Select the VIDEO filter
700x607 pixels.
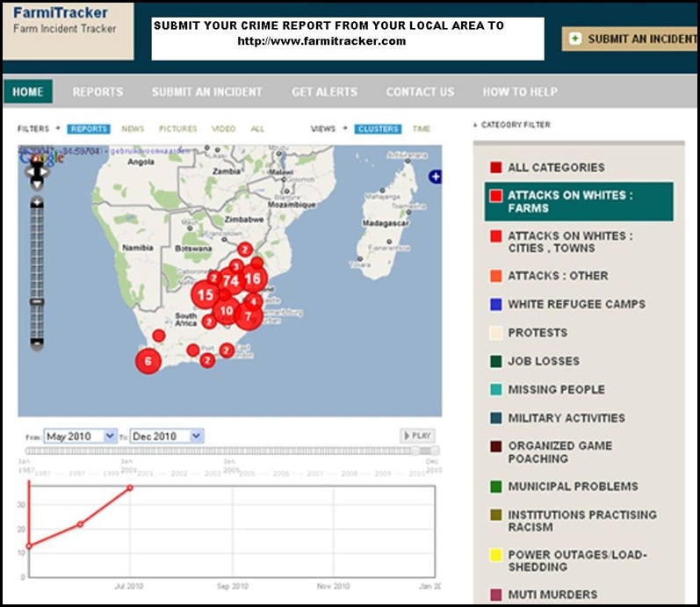[x=223, y=128]
